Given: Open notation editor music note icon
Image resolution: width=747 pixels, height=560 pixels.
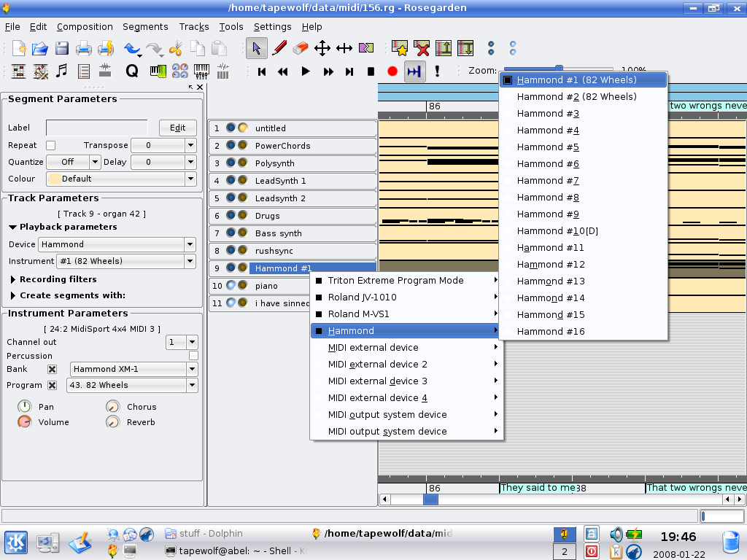Looking at the screenshot, I should tap(61, 71).
